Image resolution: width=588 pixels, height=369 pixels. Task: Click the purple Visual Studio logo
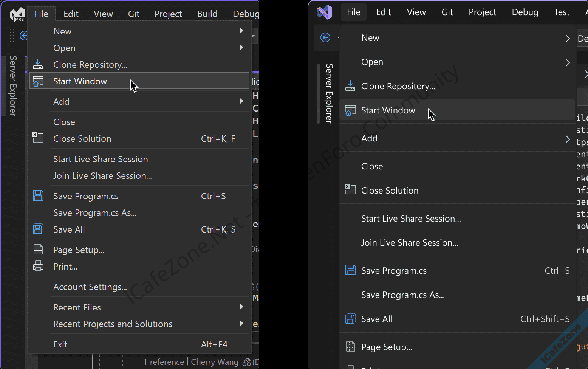[x=324, y=12]
